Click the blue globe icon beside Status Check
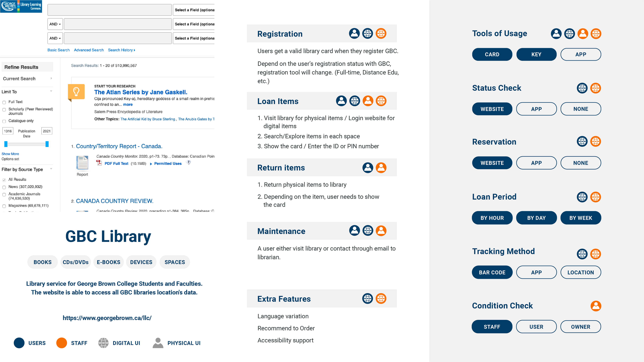The height and width of the screenshot is (362, 644). (582, 88)
